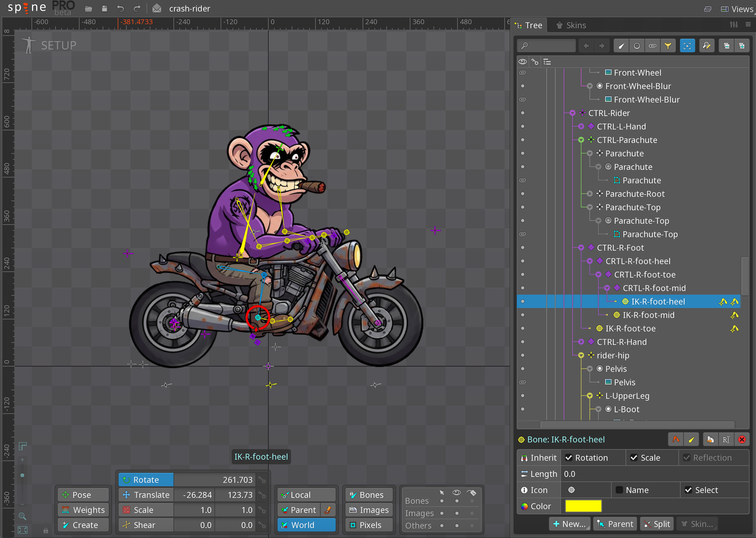Click the rename bone icon

[x=726, y=439]
